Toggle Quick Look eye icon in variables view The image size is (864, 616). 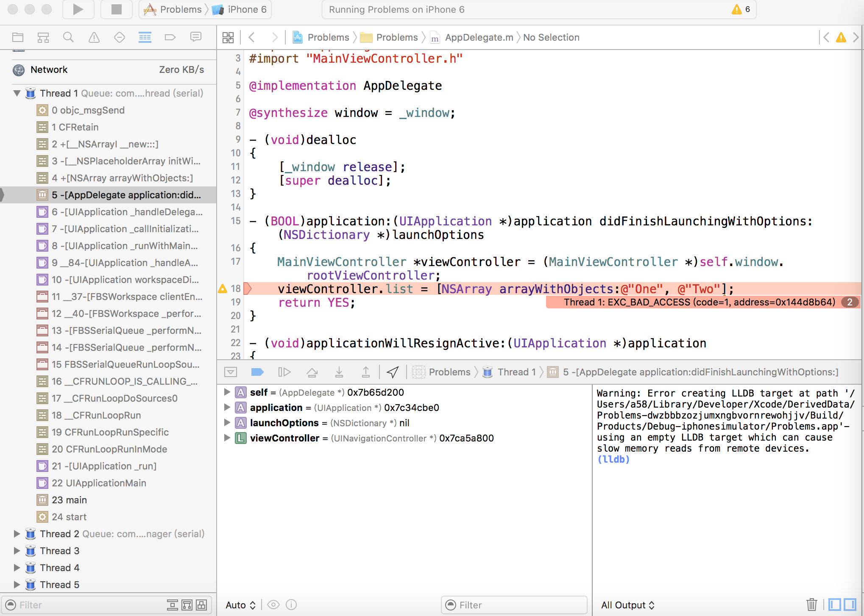click(273, 605)
